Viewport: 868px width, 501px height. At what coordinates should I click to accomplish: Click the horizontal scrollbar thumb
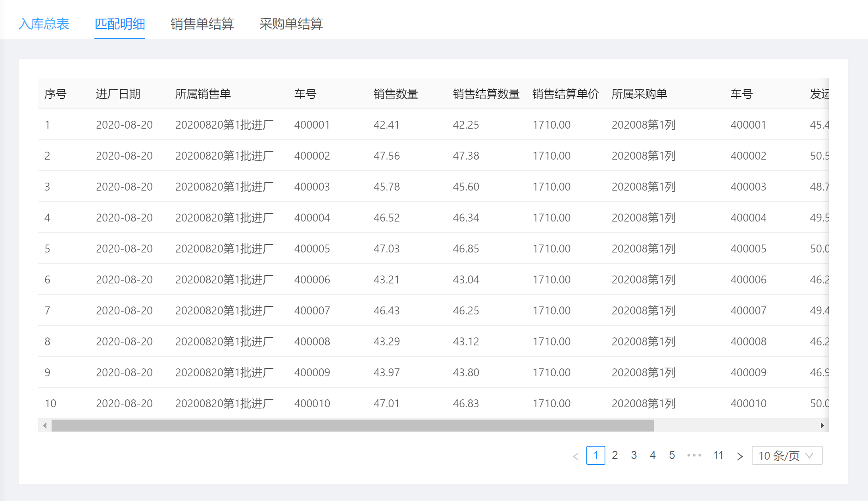pyautogui.click(x=352, y=426)
